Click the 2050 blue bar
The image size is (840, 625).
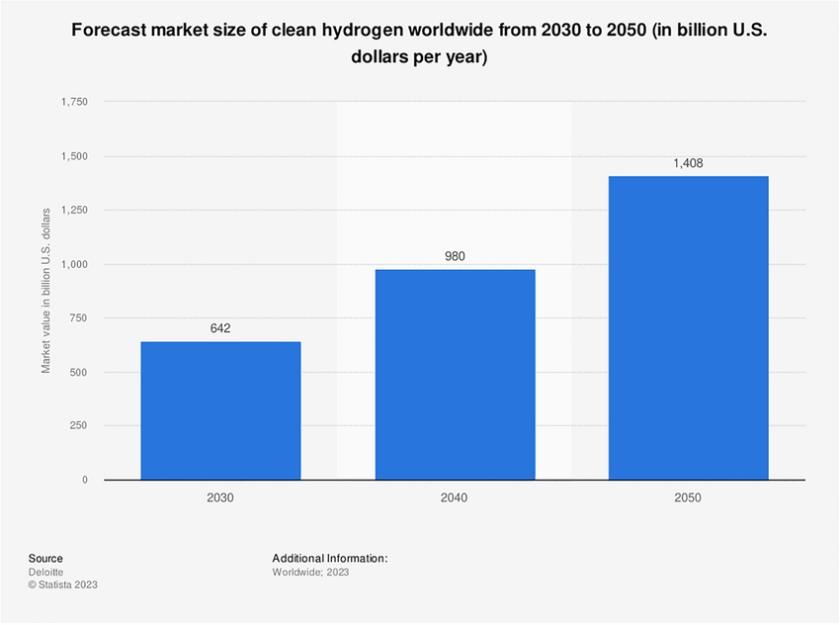click(x=689, y=328)
